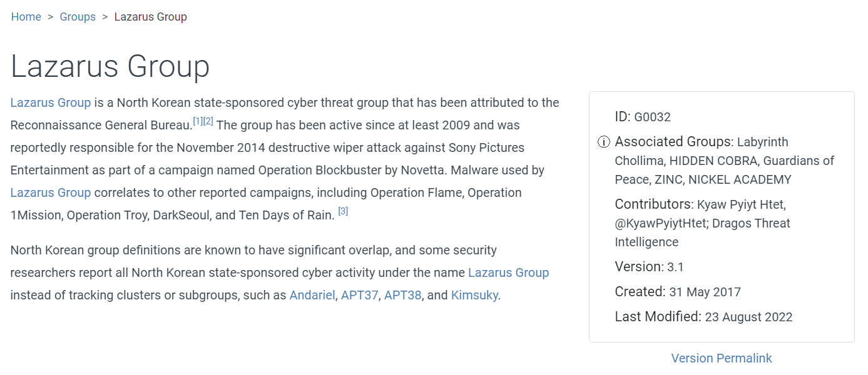Select the Lazarus Group breadcrumb item
This screenshot has height=375, width=868.
pyautogui.click(x=151, y=17)
